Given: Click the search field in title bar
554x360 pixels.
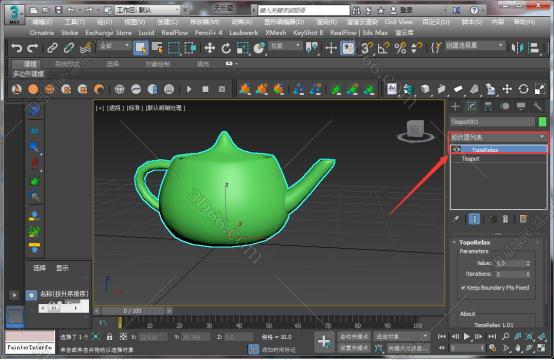Looking at the screenshot, I should click(303, 10).
